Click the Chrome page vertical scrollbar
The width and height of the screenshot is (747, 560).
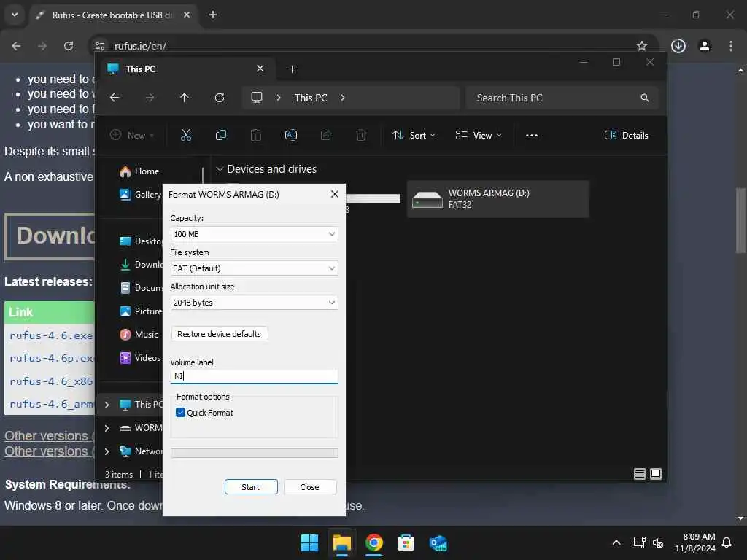[x=740, y=220]
